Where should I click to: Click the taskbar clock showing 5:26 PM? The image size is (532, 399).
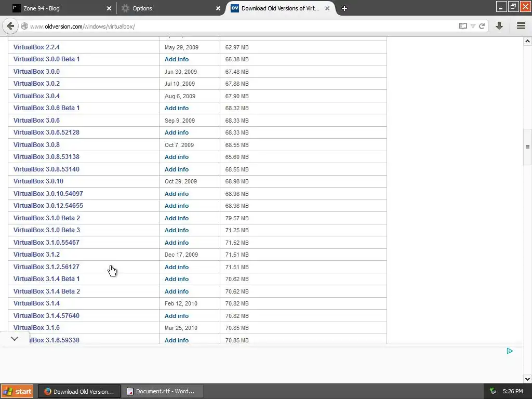[x=513, y=391]
